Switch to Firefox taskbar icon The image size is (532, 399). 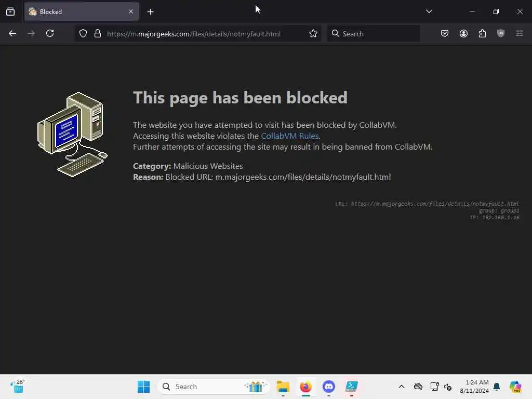(305, 387)
